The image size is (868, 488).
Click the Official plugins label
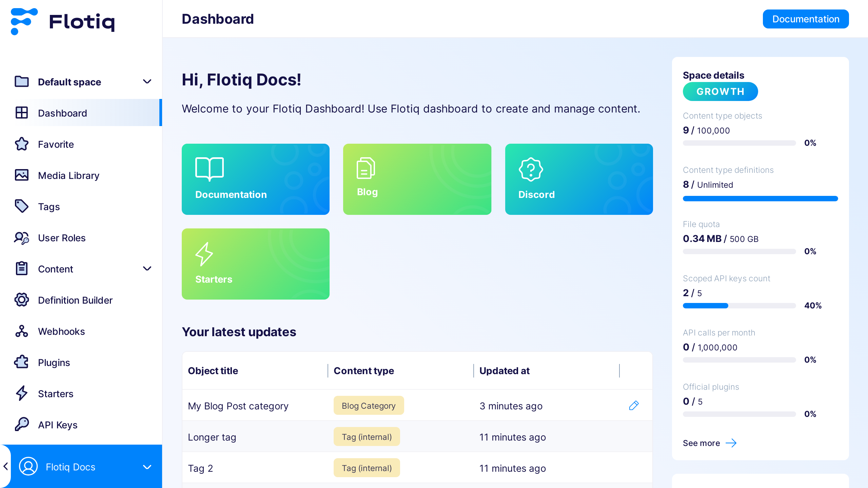pos(711,387)
